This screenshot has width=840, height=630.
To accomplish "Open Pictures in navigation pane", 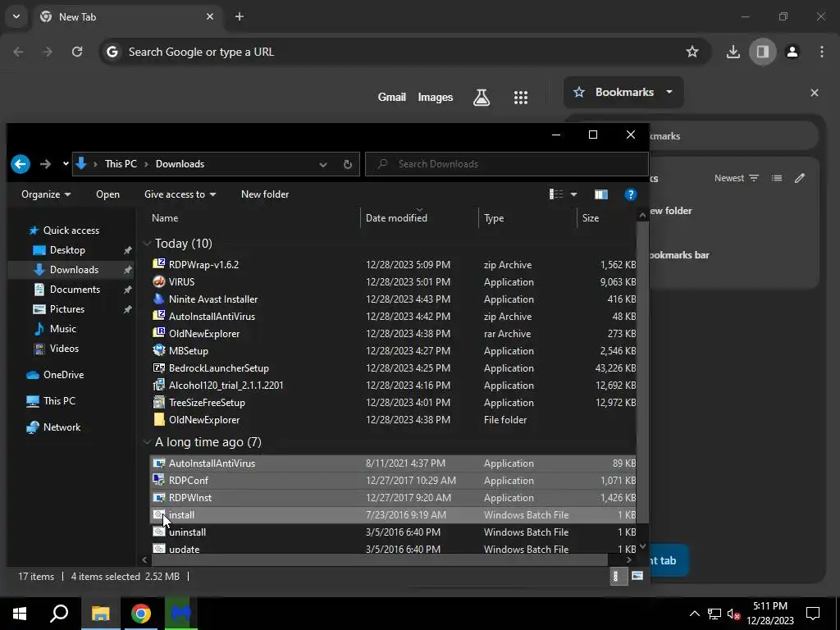I will click(x=66, y=309).
